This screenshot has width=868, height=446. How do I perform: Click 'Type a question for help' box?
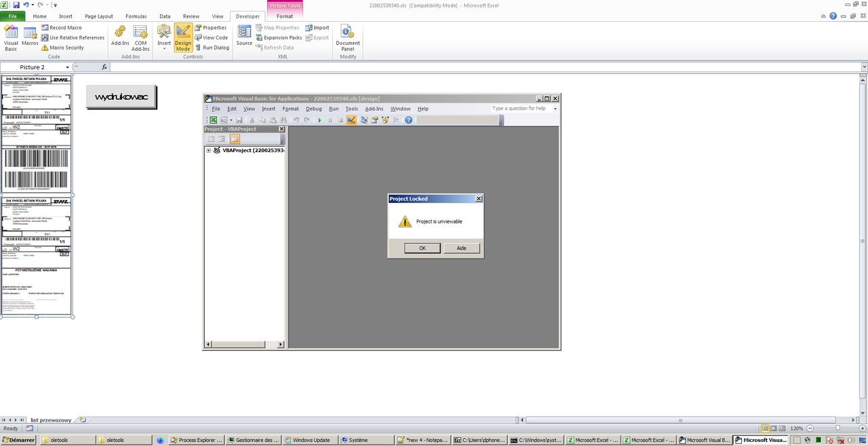pyautogui.click(x=520, y=109)
